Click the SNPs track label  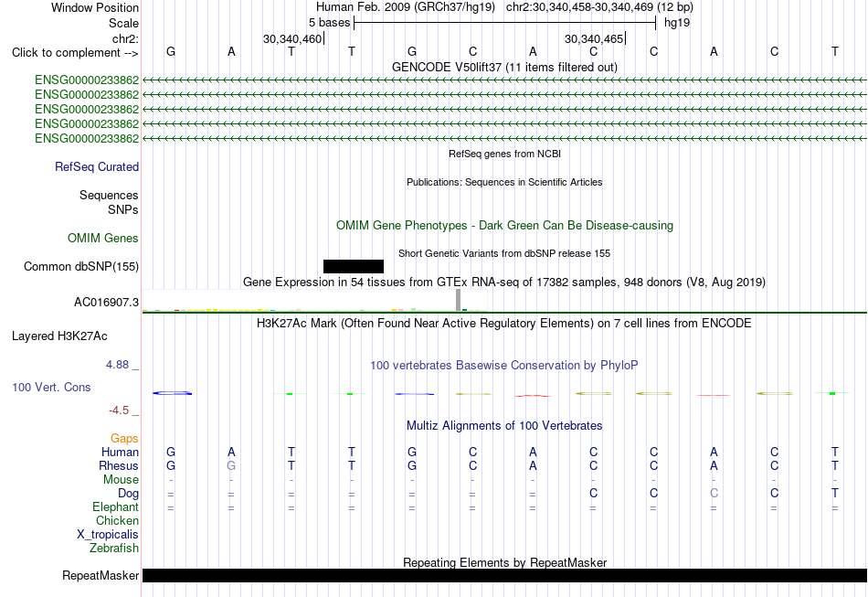pyautogui.click(x=123, y=210)
